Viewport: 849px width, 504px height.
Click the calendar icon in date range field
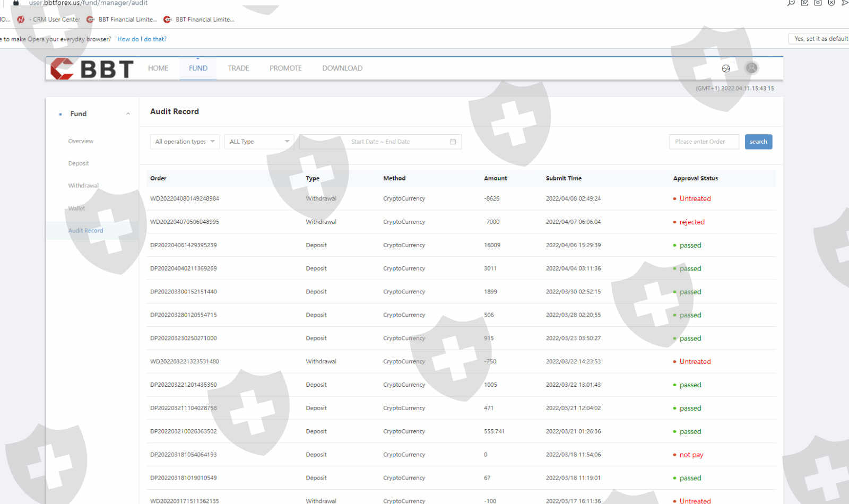coord(453,142)
